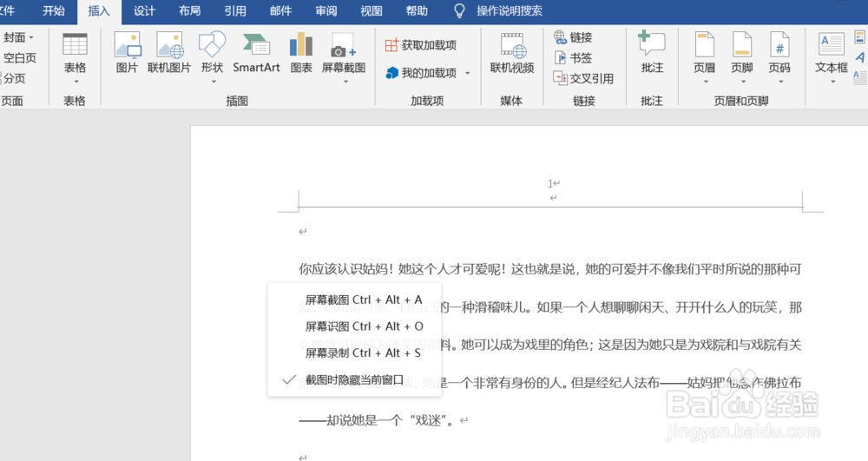Insert a 书签 bookmark
Screen dimensions: 868x461
point(573,58)
